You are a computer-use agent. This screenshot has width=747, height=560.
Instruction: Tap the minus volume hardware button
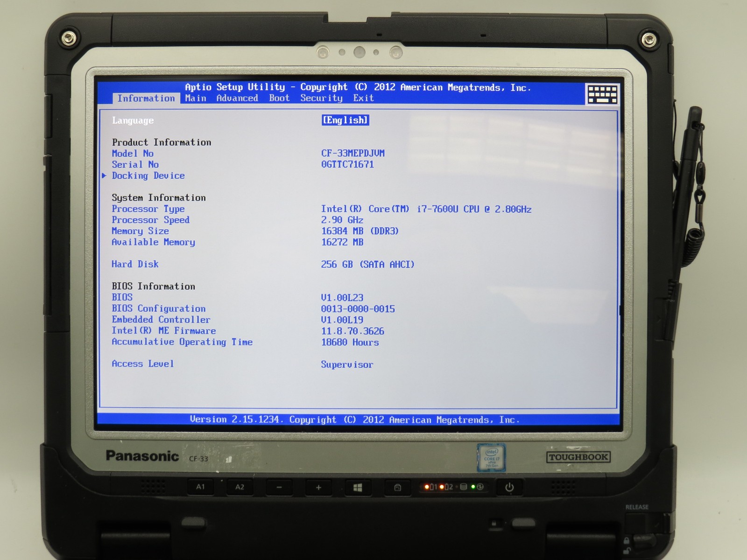coord(279,488)
